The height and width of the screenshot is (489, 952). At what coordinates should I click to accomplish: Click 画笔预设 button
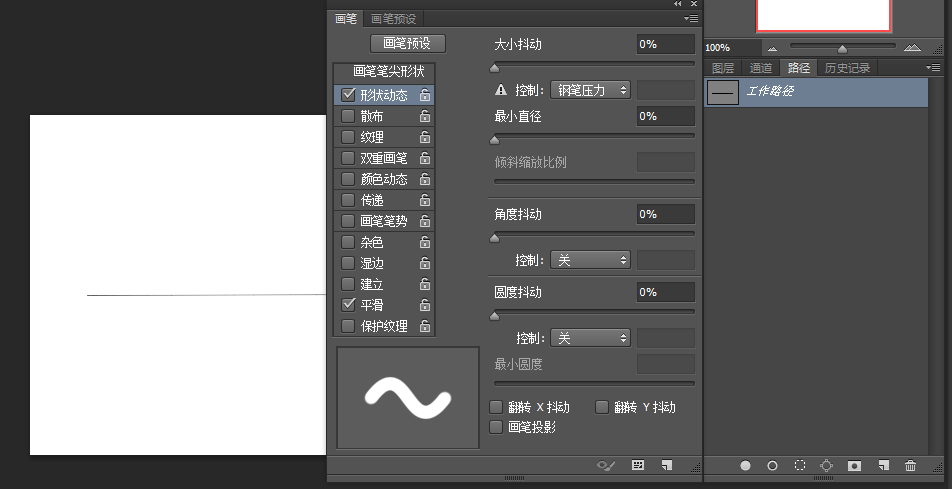[x=407, y=43]
